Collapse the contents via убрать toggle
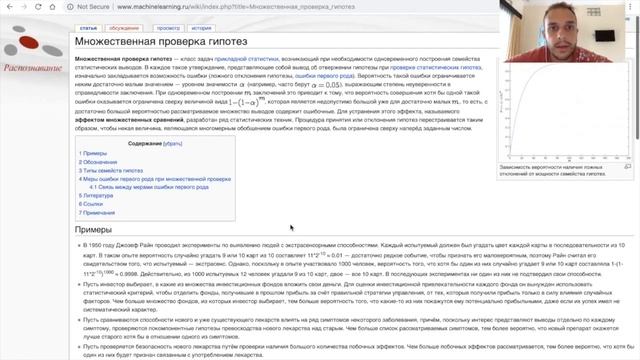Screen dimensions: 640x360 (173, 144)
